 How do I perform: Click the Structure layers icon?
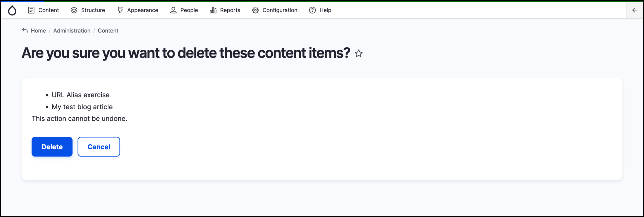tap(74, 10)
